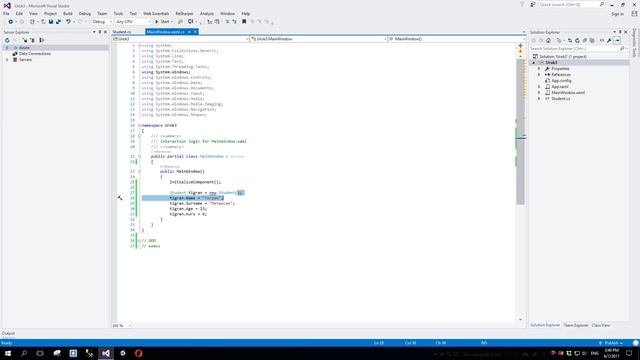Open the File menu
Viewport: 640px width, 360px height.
pos(6,13)
